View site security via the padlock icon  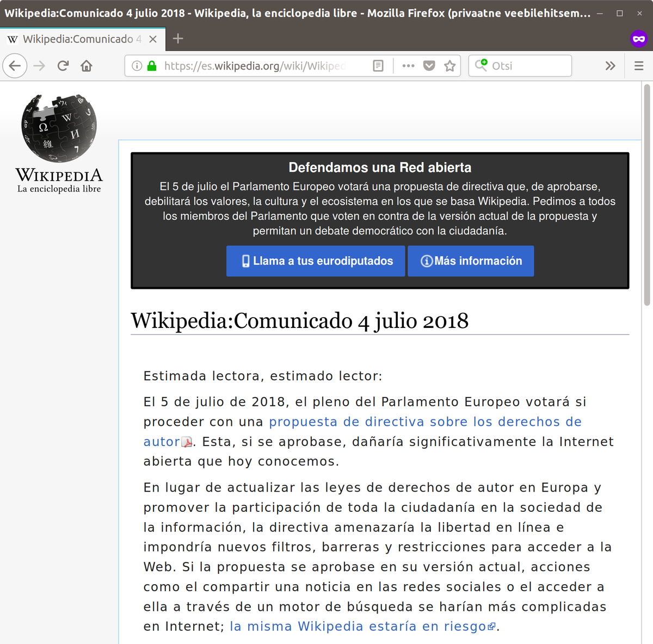[151, 65]
